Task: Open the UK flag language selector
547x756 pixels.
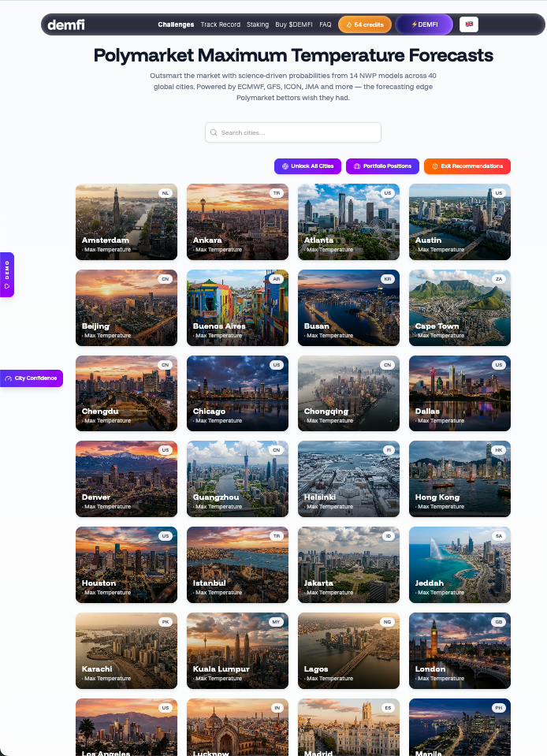Action: point(469,24)
